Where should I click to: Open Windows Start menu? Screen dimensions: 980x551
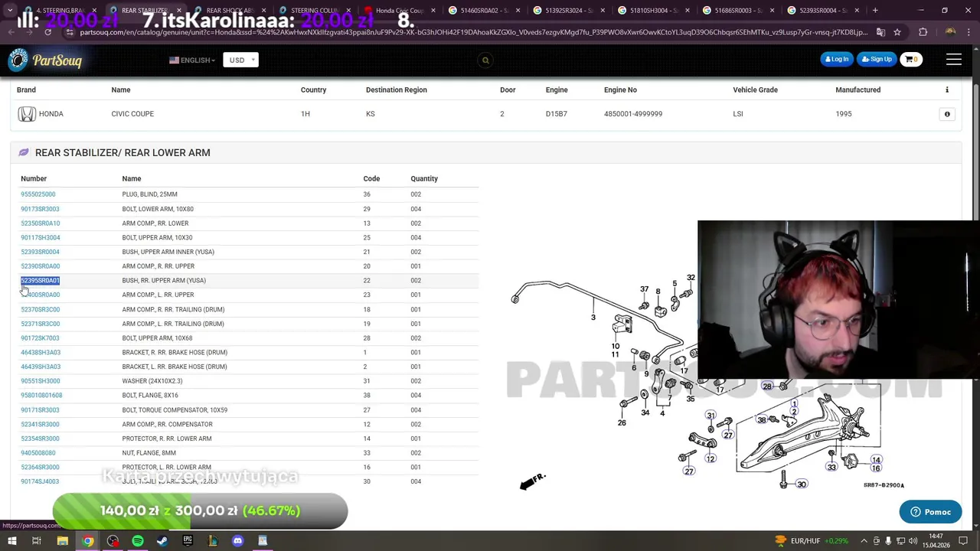[11, 541]
